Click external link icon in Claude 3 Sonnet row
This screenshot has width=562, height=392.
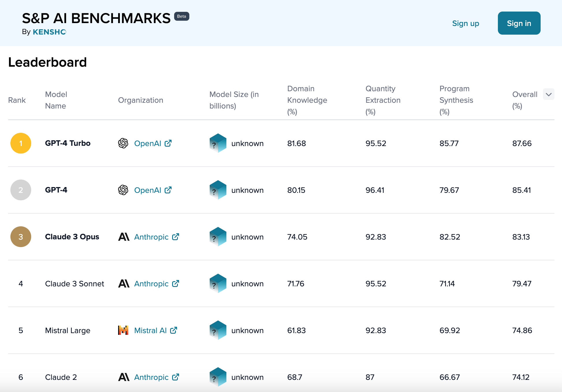coord(176,283)
